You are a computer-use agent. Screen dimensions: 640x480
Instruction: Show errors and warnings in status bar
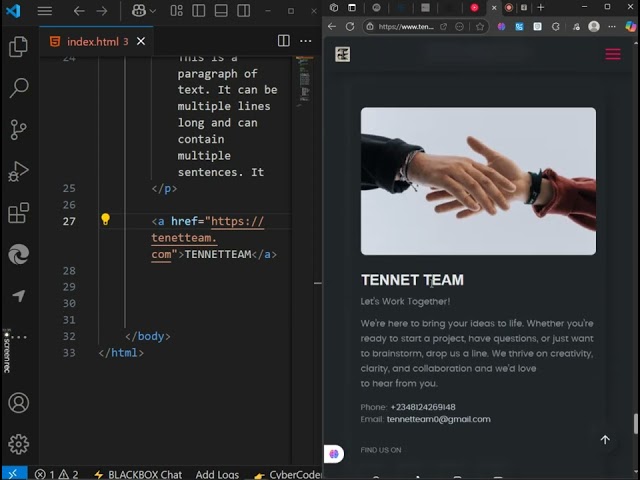(x=56, y=474)
